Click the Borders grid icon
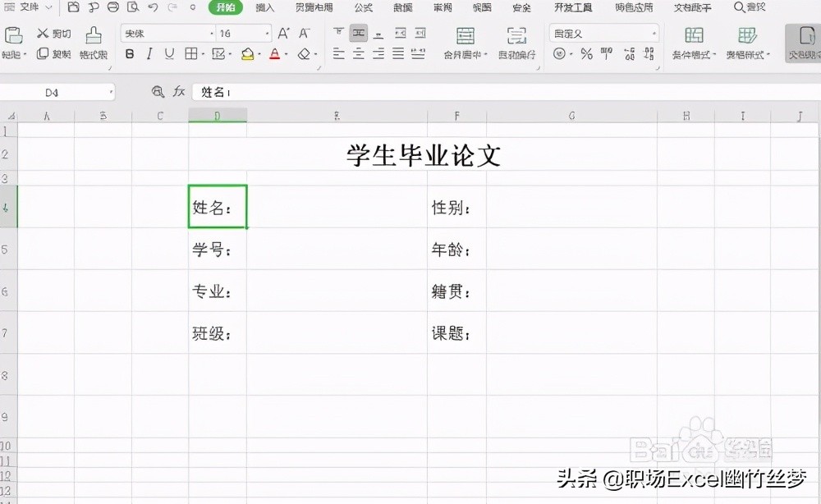This screenshot has width=821, height=504. 190,53
